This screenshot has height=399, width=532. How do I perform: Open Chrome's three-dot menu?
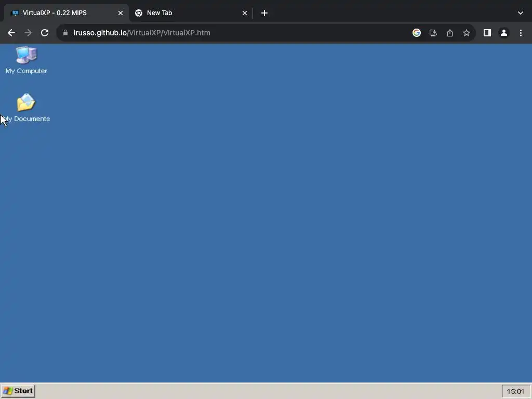(521, 33)
